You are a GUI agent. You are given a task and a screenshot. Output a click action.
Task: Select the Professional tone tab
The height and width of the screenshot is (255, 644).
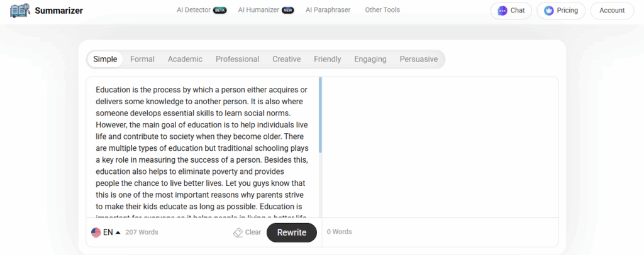click(237, 59)
